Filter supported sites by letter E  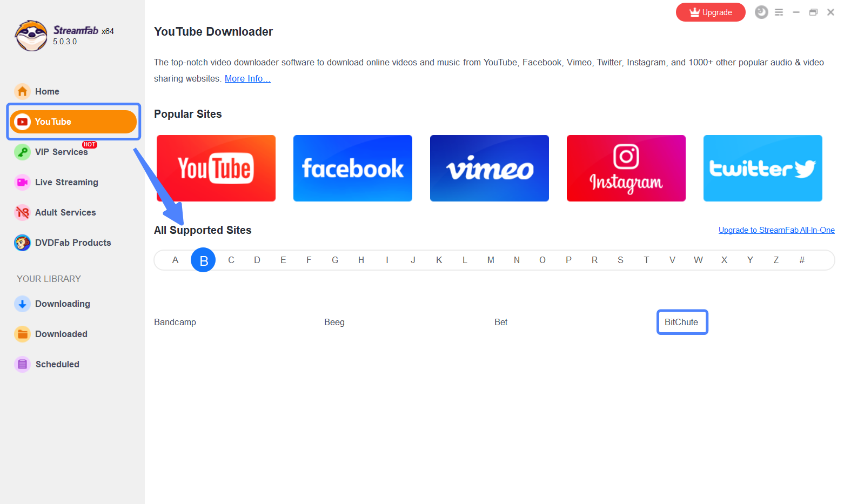pyautogui.click(x=283, y=260)
